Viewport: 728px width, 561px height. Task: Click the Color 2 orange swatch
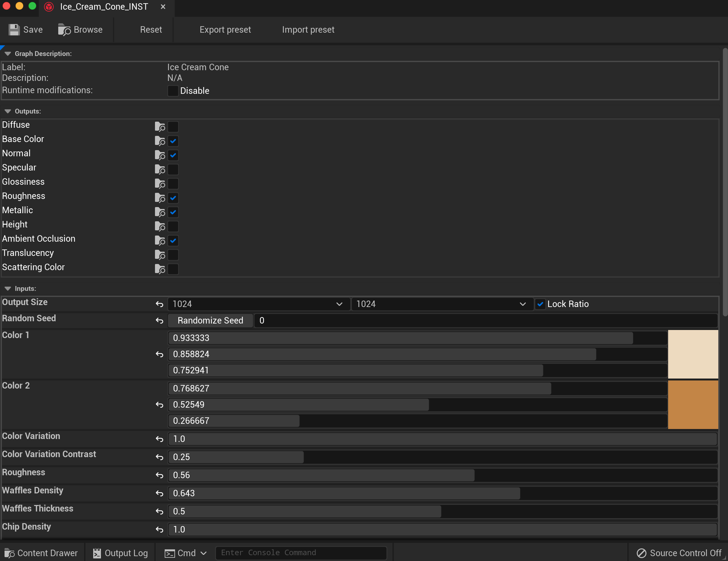(x=693, y=404)
